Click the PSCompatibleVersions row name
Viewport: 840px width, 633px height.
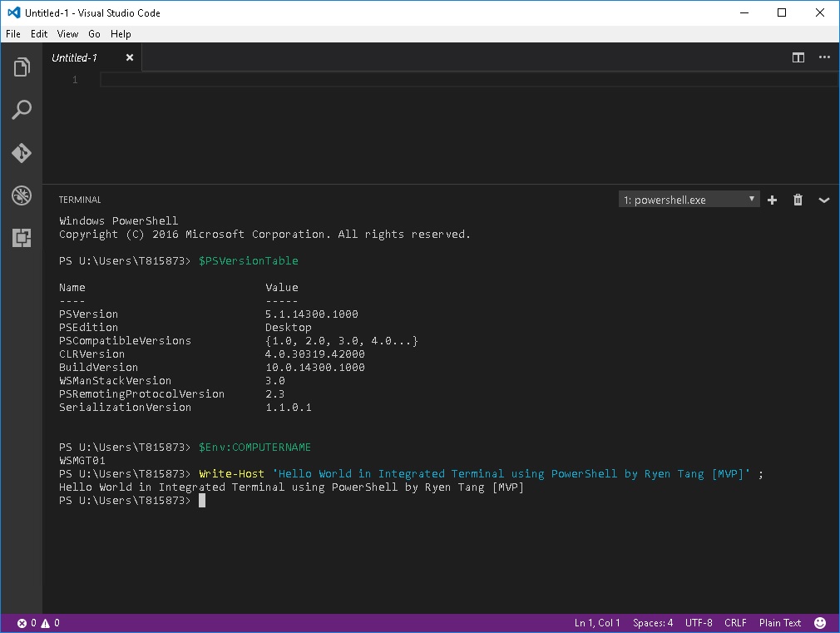125,341
